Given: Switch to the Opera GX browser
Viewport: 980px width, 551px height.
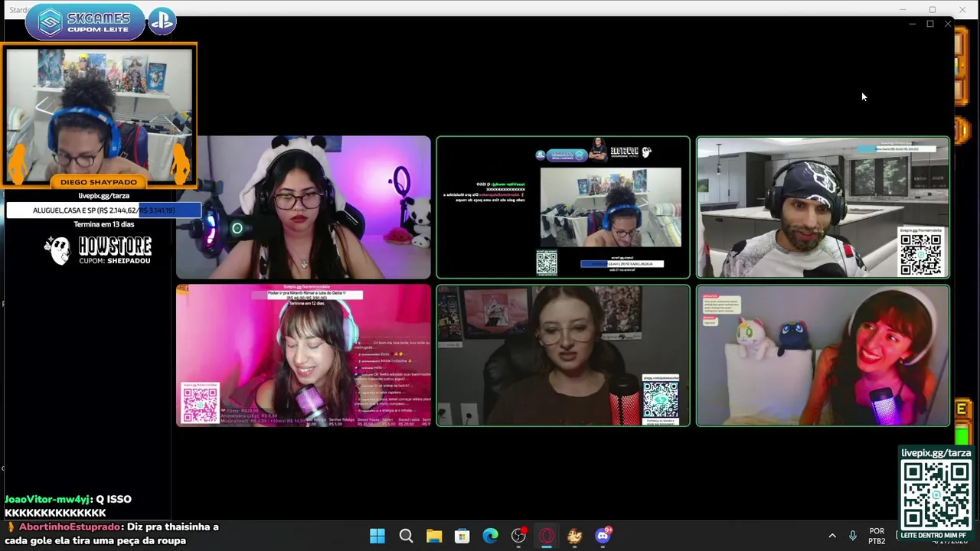Looking at the screenshot, I should click(x=547, y=536).
